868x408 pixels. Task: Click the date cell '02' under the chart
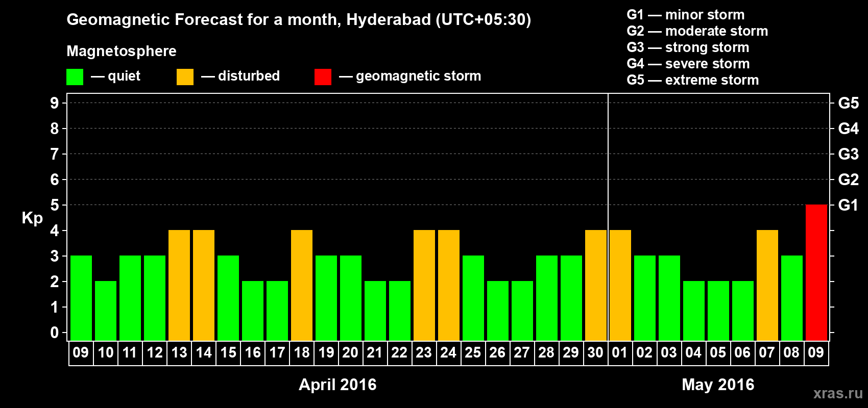pos(645,353)
